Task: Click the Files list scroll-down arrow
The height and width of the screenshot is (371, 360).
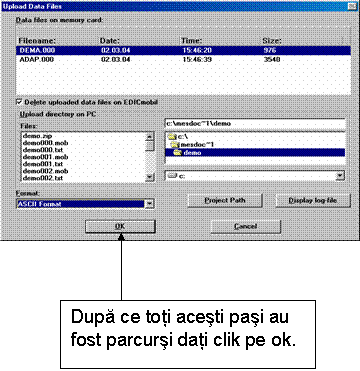Action: click(150, 177)
